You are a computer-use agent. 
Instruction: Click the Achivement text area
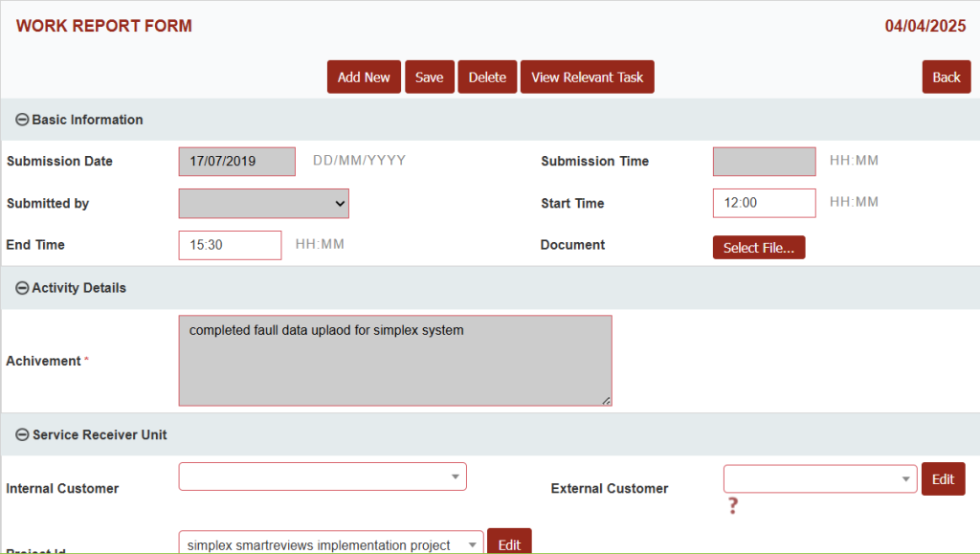(394, 361)
